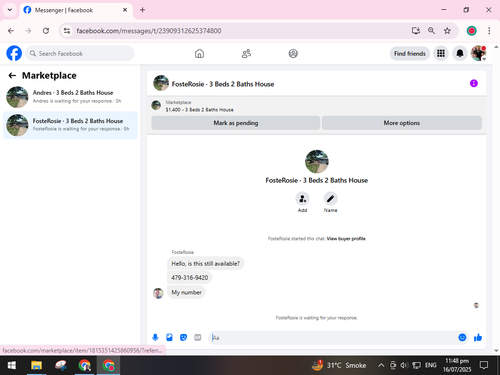Open the install app icon in address bar

pos(415,31)
